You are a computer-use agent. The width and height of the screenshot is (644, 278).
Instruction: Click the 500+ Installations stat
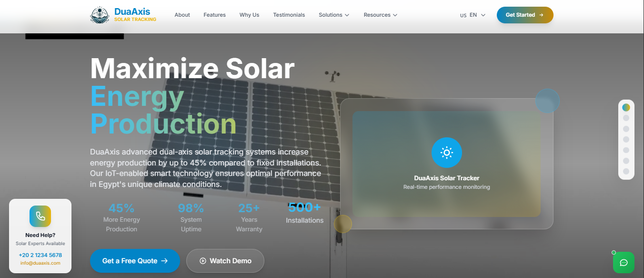[304, 213]
